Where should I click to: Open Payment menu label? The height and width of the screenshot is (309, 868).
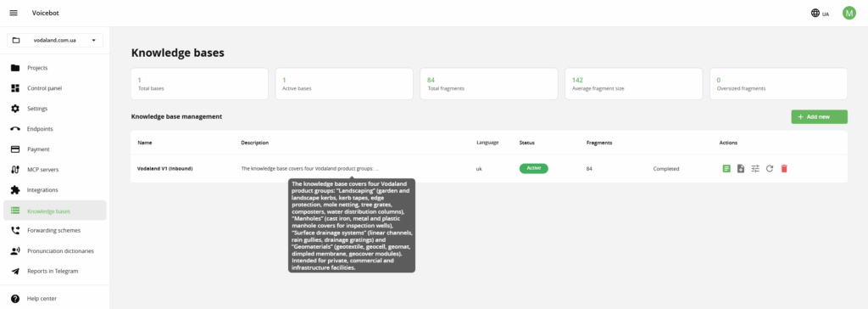(x=39, y=149)
